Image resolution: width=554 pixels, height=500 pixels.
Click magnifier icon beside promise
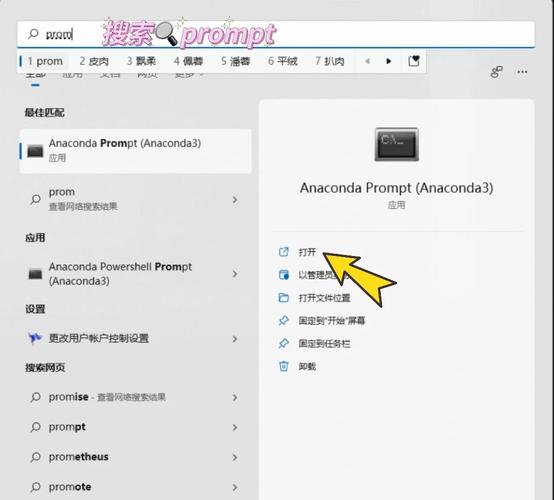point(35,397)
